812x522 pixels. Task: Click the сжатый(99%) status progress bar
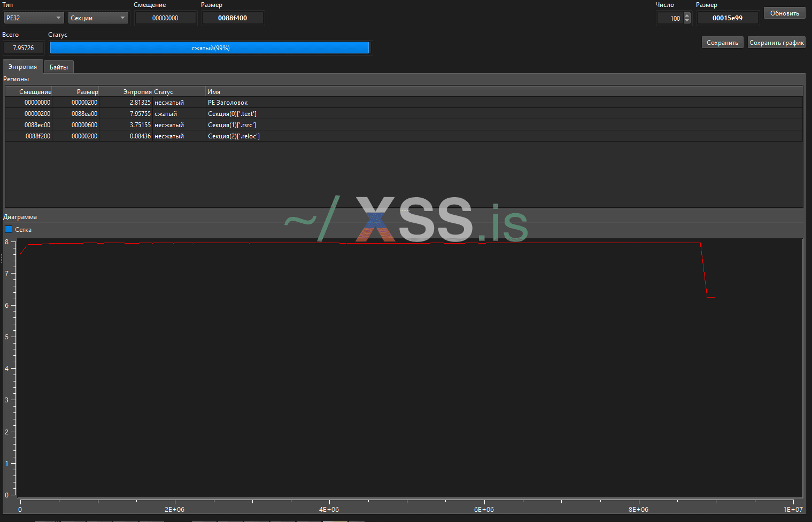pyautogui.click(x=210, y=48)
